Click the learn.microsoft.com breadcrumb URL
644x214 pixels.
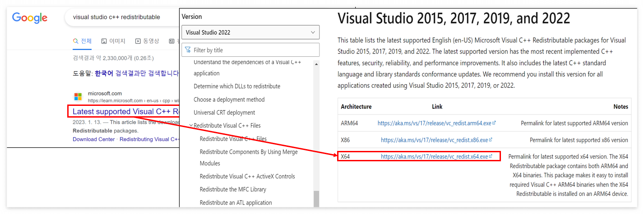[133, 100]
